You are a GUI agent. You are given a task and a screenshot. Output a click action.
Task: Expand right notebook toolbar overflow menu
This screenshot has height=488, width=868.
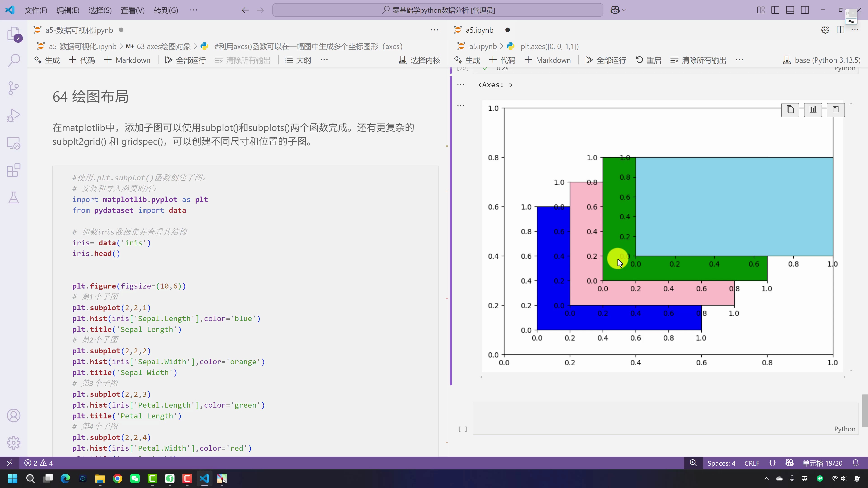click(739, 60)
